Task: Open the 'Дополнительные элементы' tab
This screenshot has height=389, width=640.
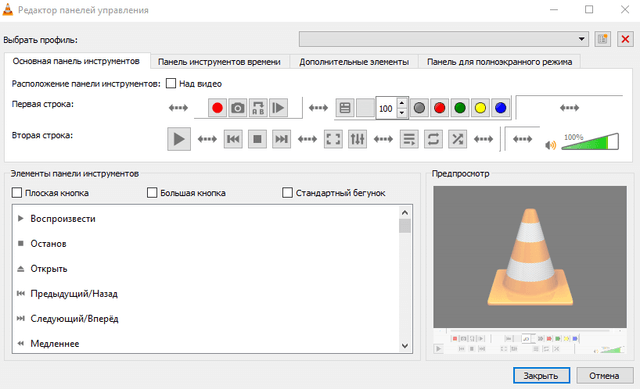Action: tap(354, 62)
